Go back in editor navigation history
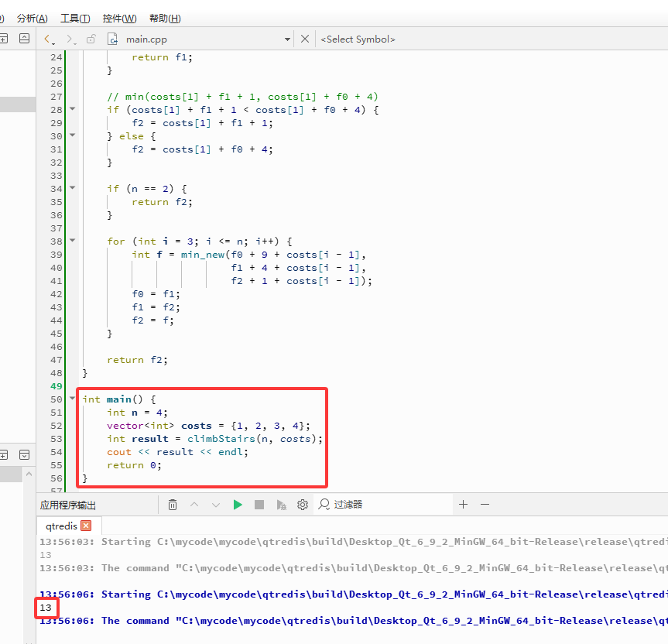The height and width of the screenshot is (644, 668). tap(49, 39)
